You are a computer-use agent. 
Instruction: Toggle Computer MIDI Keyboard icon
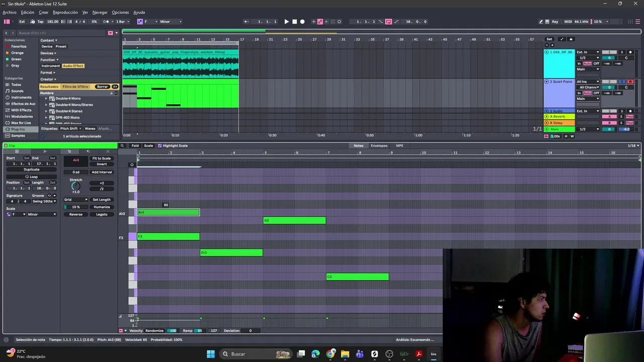(548, 22)
